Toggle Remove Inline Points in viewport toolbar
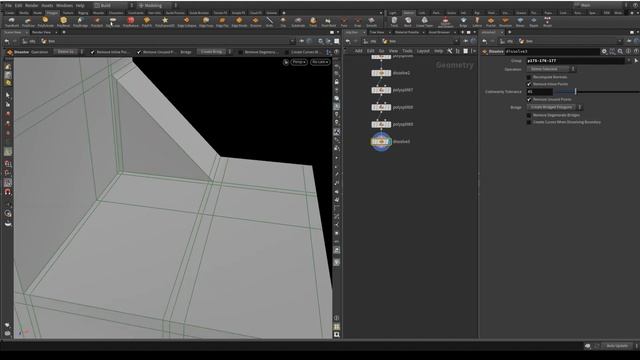Screen dimensions: 640x360 [92, 52]
